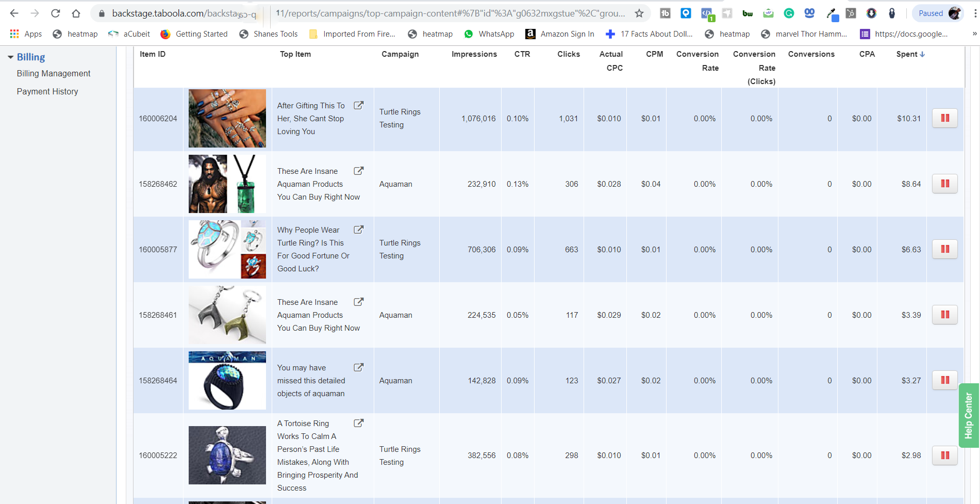Open the Getting Started bookmark
The height and width of the screenshot is (504, 980).
pos(194,34)
